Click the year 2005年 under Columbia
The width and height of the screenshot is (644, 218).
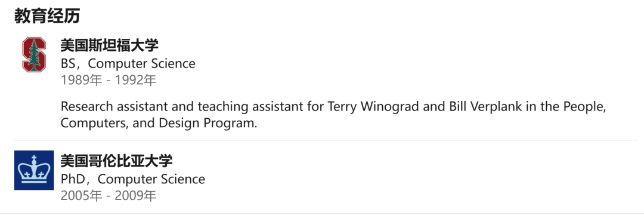(81, 196)
